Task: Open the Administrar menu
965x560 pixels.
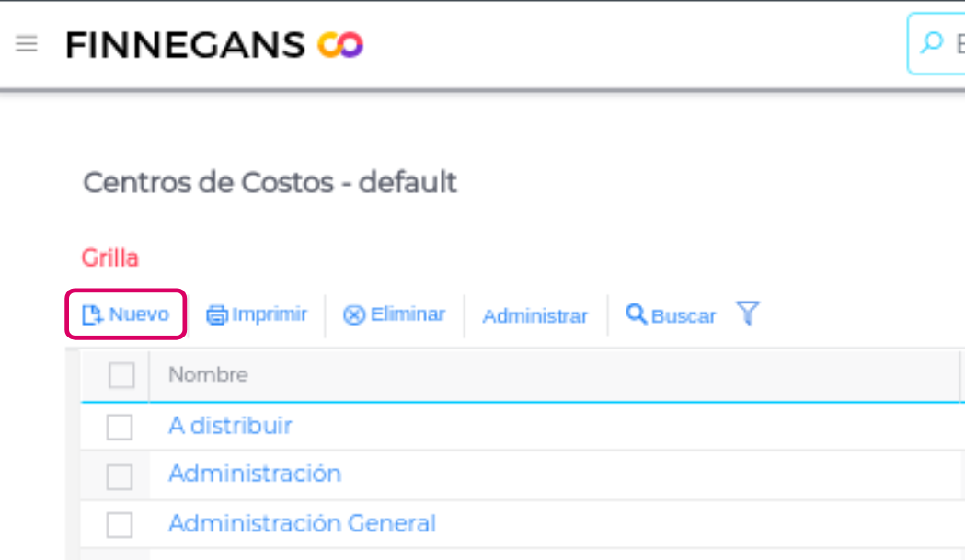Action: click(x=534, y=316)
